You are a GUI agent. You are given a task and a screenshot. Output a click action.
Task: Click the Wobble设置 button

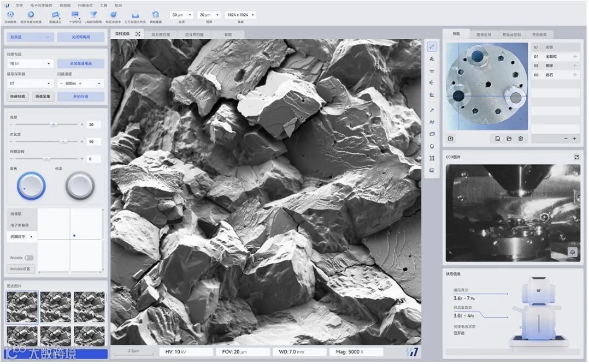21,268
